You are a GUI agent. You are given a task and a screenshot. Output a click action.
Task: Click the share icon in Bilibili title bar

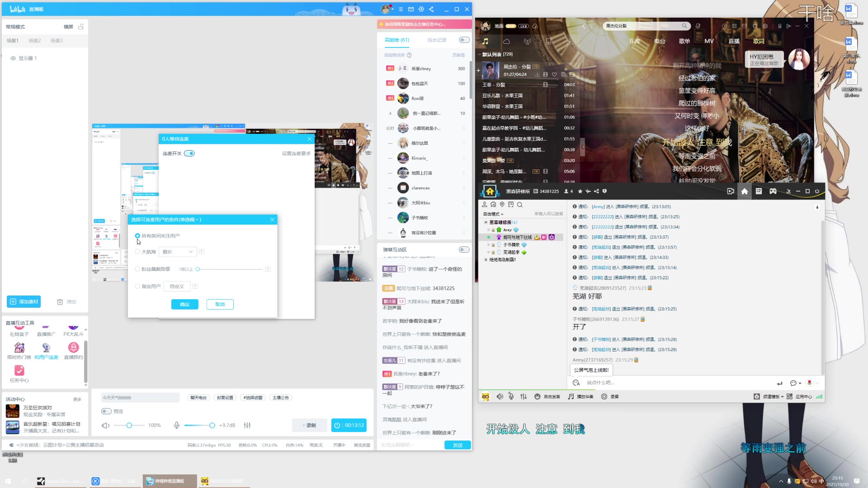pyautogui.click(x=431, y=9)
